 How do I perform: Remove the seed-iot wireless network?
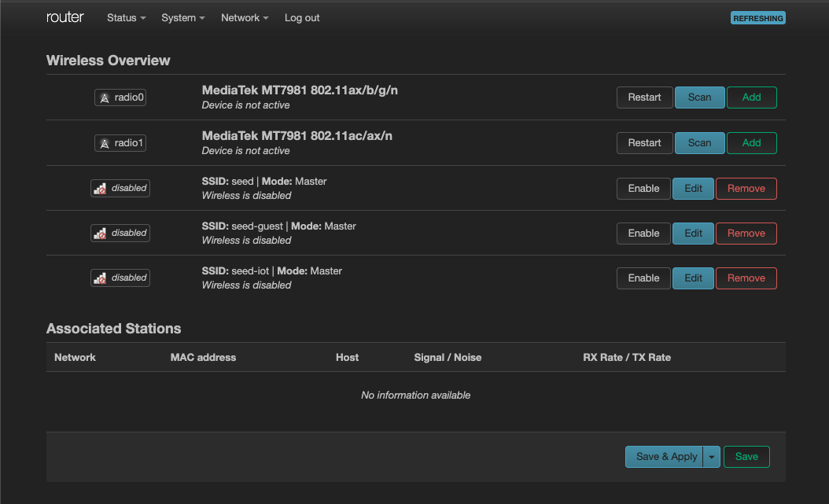pos(746,278)
